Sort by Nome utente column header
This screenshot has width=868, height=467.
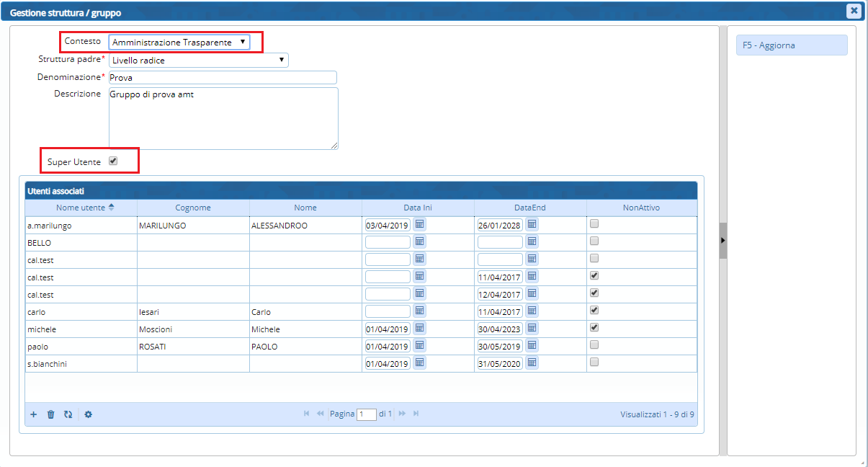click(81, 208)
